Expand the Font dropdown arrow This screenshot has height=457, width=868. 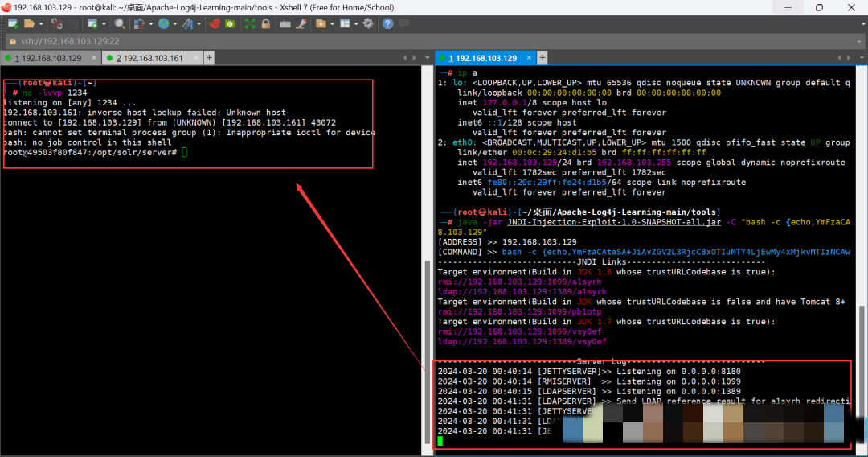199,24
